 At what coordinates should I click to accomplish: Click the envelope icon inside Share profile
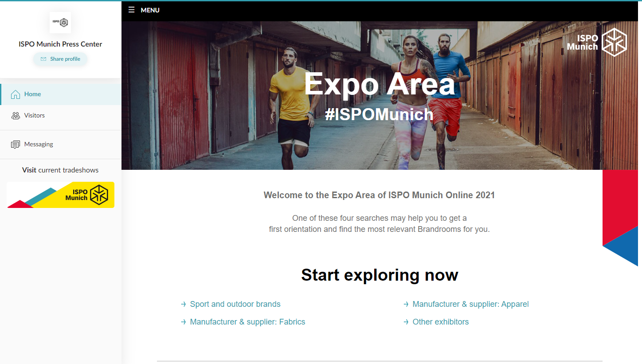pyautogui.click(x=43, y=59)
